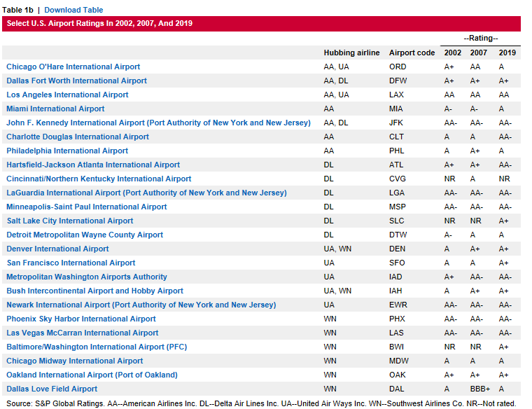Open Hartsfield-Jackson Atlanta International Airport link
The height and width of the screenshot is (409, 532).
tap(93, 165)
